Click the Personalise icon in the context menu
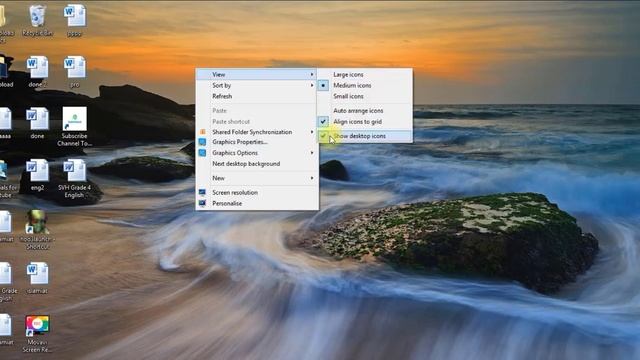 tap(202, 203)
